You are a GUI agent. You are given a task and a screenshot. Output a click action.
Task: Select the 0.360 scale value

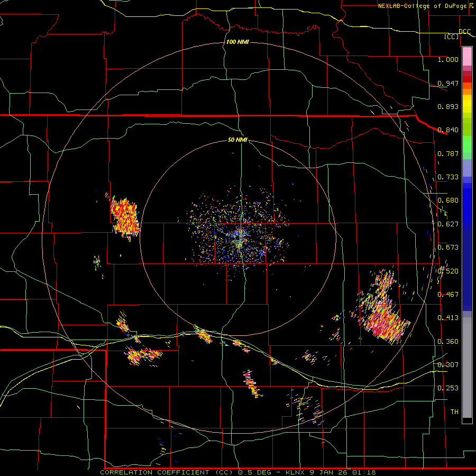click(448, 341)
